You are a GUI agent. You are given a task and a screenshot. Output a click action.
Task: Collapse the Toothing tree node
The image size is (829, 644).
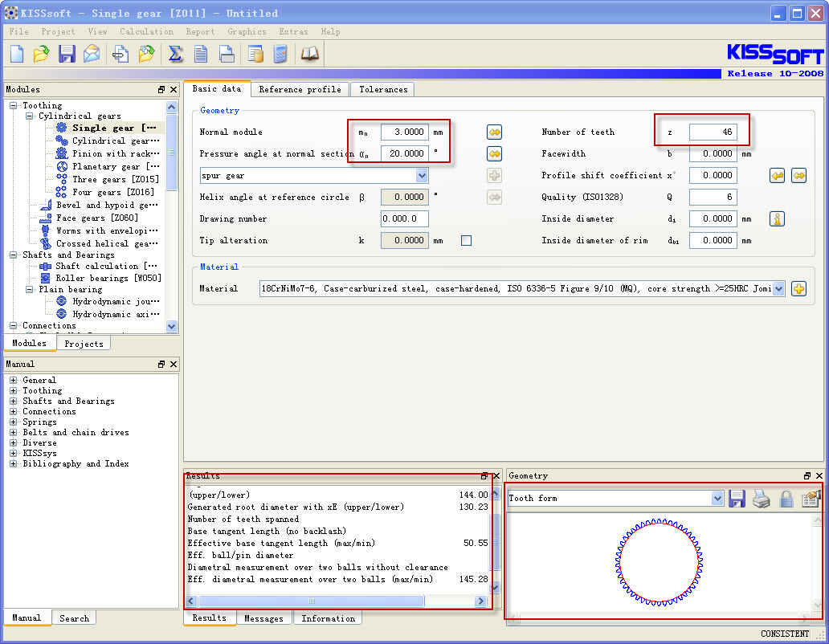(13, 106)
